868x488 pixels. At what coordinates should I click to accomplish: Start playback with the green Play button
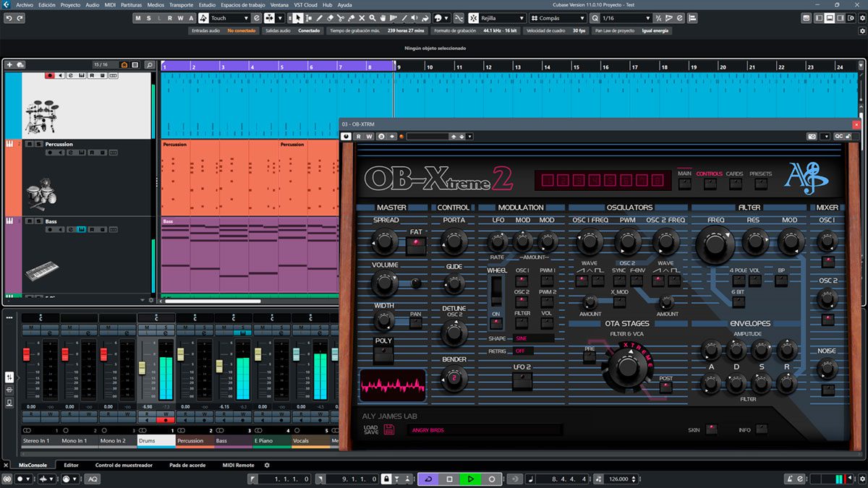[x=470, y=479]
